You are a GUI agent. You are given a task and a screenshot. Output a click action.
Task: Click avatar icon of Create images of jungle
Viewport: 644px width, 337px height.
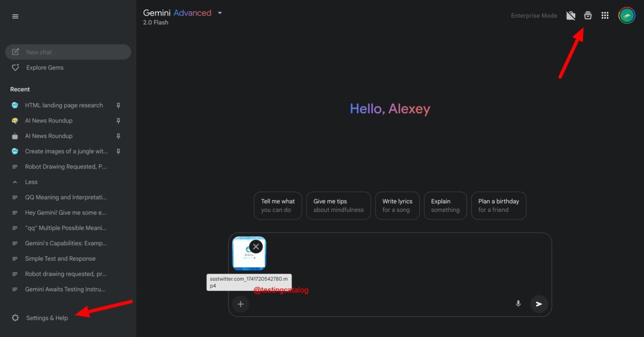[15, 151]
